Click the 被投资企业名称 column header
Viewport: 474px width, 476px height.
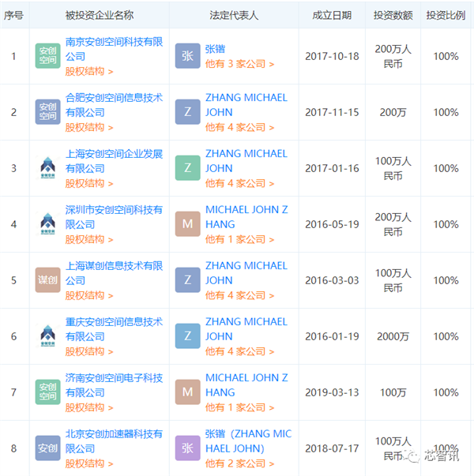pyautogui.click(x=100, y=15)
